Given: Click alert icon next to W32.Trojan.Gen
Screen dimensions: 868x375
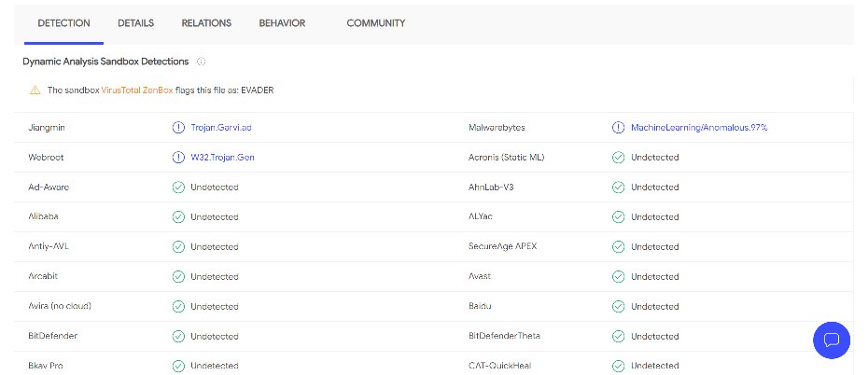Looking at the screenshot, I should click(x=178, y=157).
